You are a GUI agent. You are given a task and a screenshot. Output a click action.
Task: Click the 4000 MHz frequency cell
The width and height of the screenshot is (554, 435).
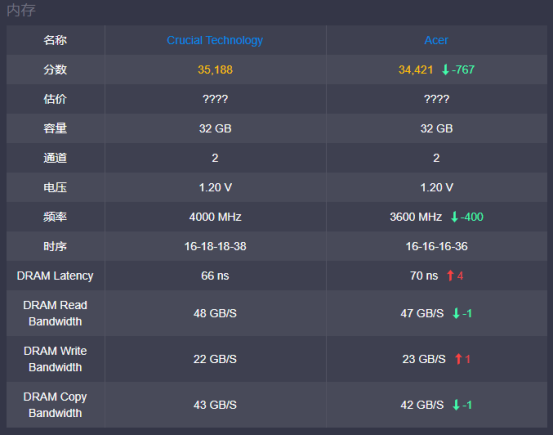pos(215,217)
